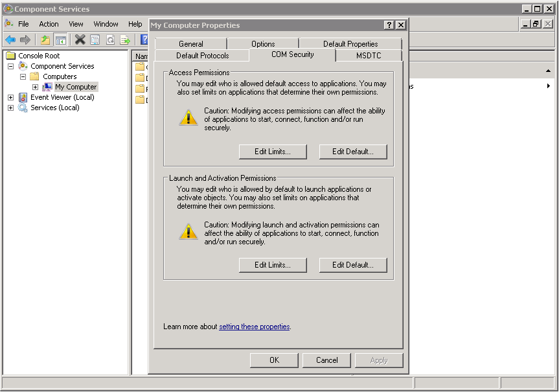Open the "setting these properties" link

click(254, 327)
